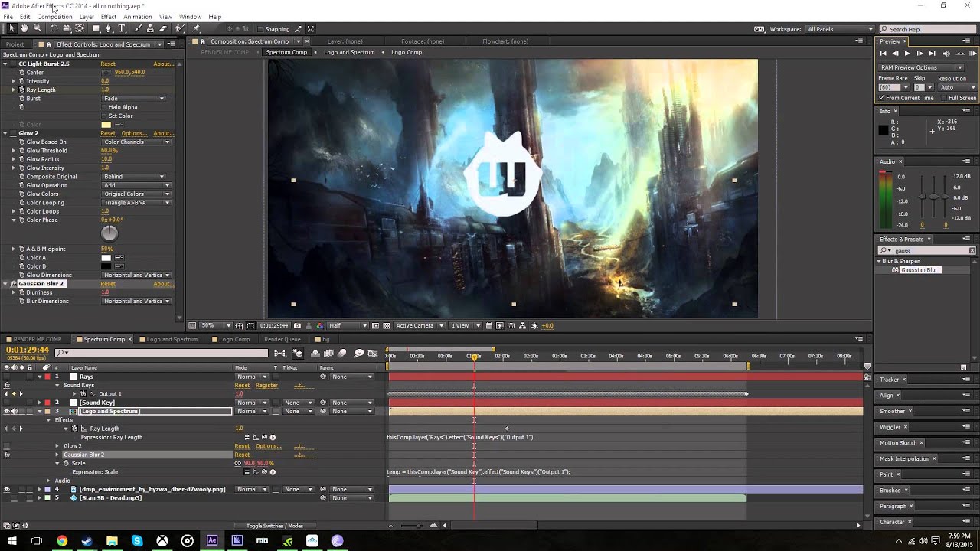Click the timeline layer search field

click(162, 353)
